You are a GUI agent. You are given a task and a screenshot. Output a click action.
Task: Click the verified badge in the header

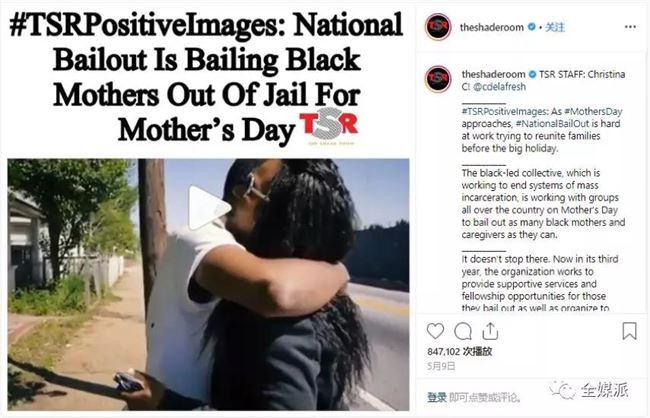coord(531,27)
